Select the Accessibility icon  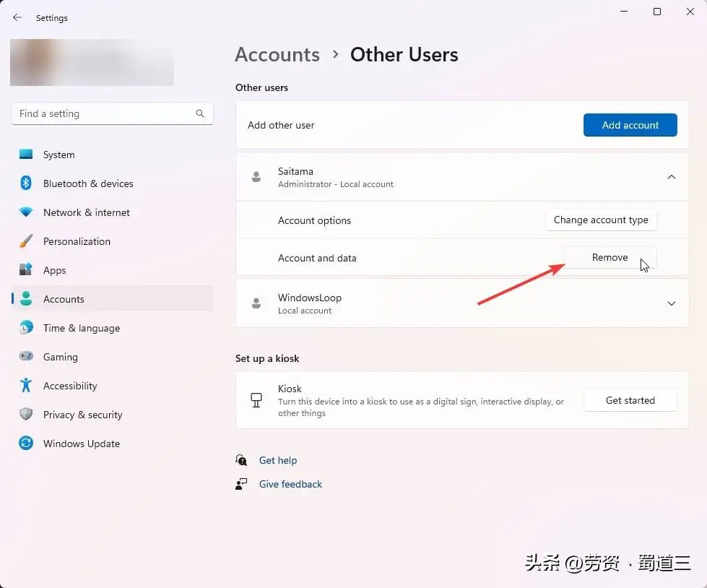coord(26,386)
